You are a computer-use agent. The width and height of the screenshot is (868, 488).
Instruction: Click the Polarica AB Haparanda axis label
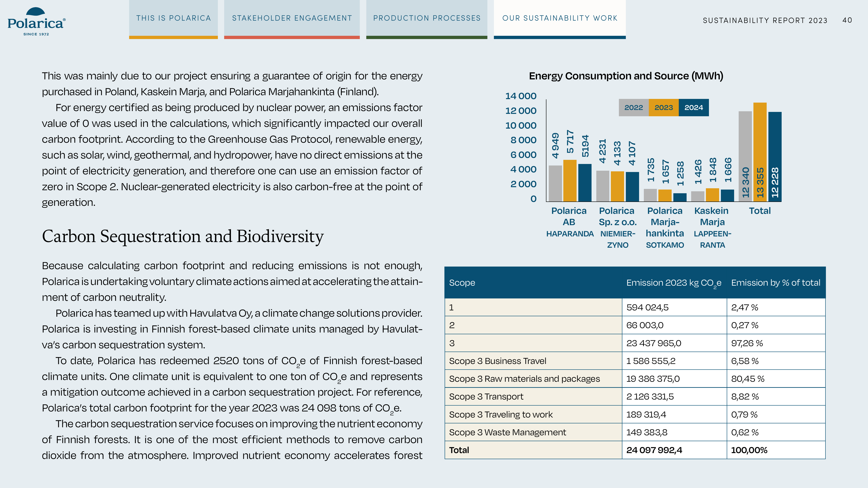click(x=569, y=222)
